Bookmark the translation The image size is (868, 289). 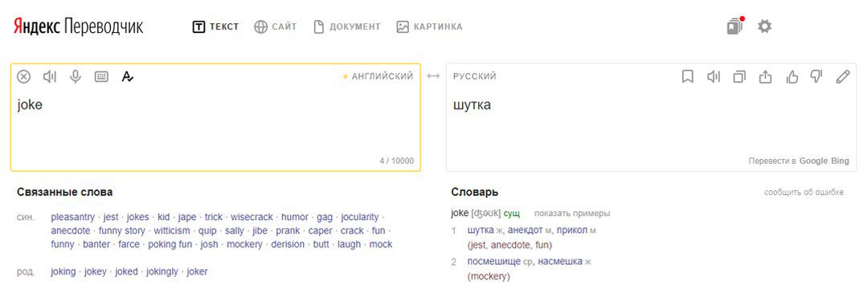pos(687,77)
